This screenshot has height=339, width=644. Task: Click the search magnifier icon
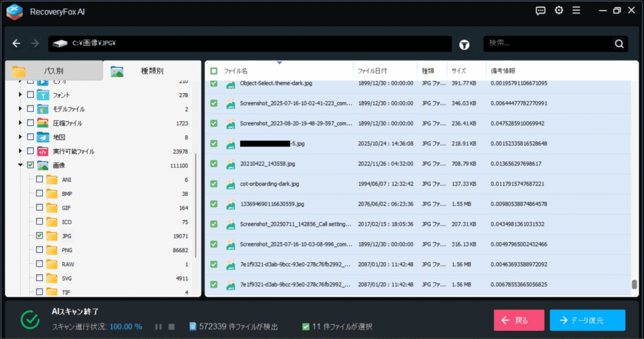click(619, 43)
